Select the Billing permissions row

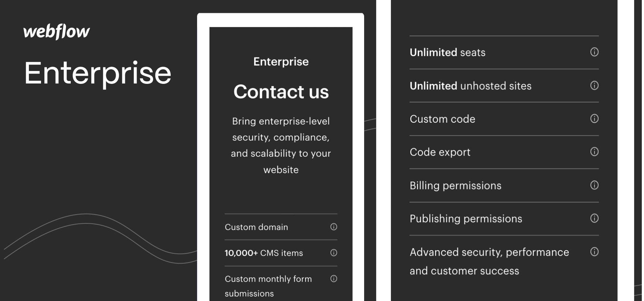coord(455,185)
